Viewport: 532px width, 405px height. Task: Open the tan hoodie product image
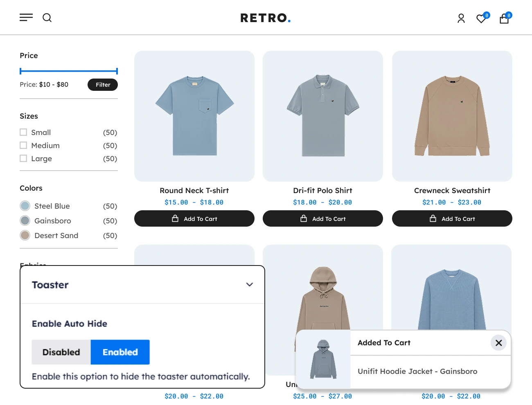point(323,287)
